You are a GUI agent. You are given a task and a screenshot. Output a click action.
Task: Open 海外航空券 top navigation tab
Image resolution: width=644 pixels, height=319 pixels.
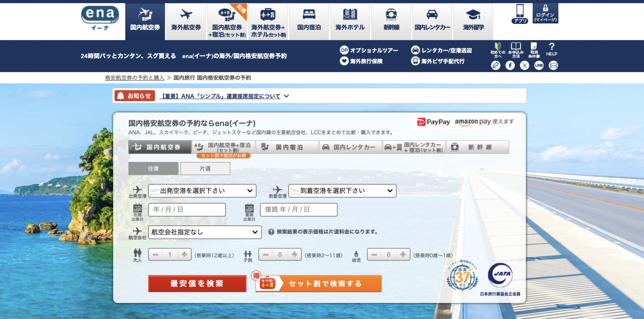(186, 21)
